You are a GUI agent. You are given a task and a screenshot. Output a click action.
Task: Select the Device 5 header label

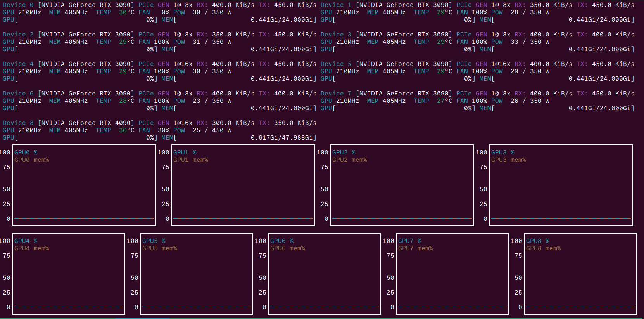point(336,64)
